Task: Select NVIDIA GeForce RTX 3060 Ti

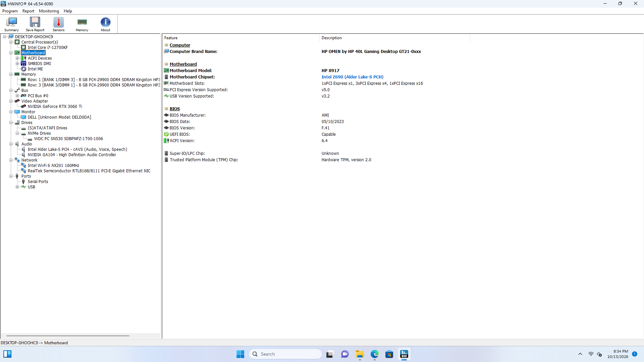Action: pyautogui.click(x=55, y=107)
